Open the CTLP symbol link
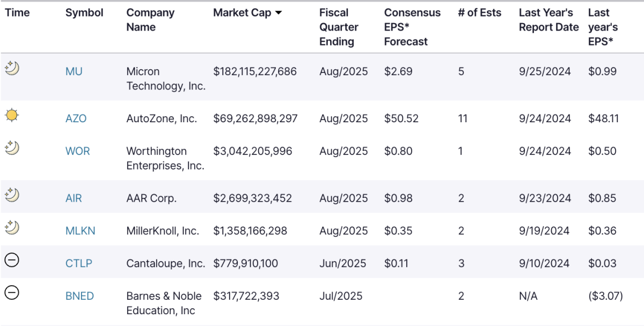This screenshot has height=326, width=644. (x=78, y=263)
